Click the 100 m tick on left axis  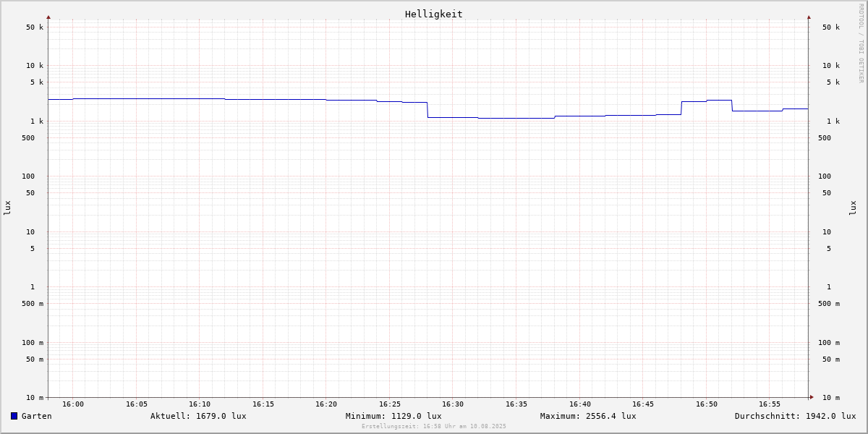tap(33, 343)
